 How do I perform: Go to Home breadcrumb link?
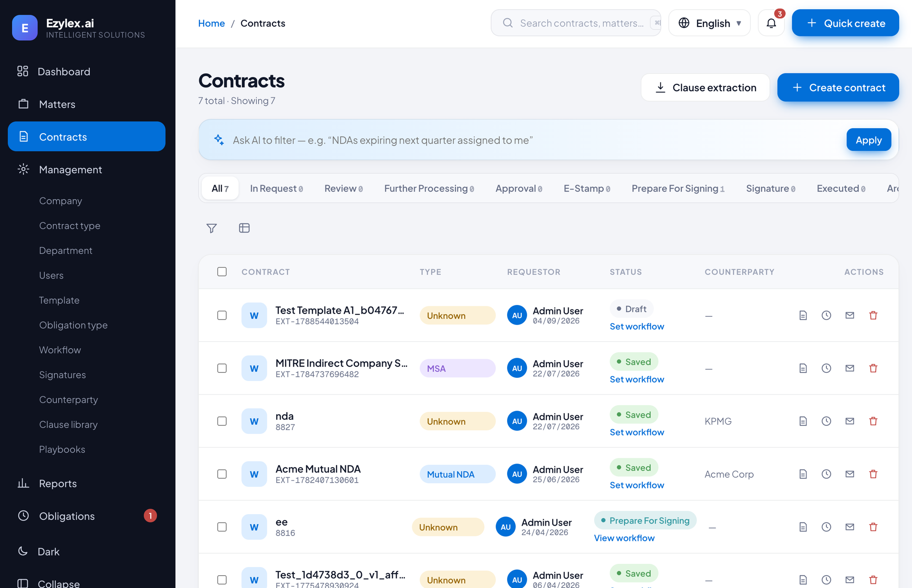[x=211, y=23]
